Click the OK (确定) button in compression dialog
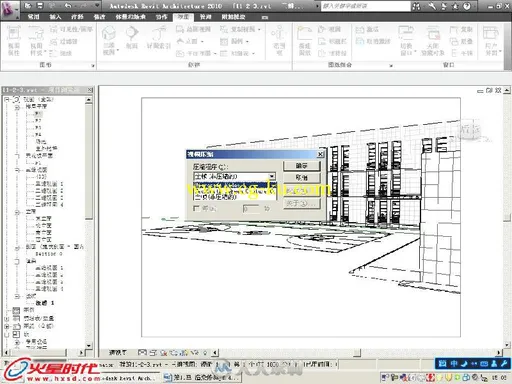512x384 pixels. click(302, 166)
